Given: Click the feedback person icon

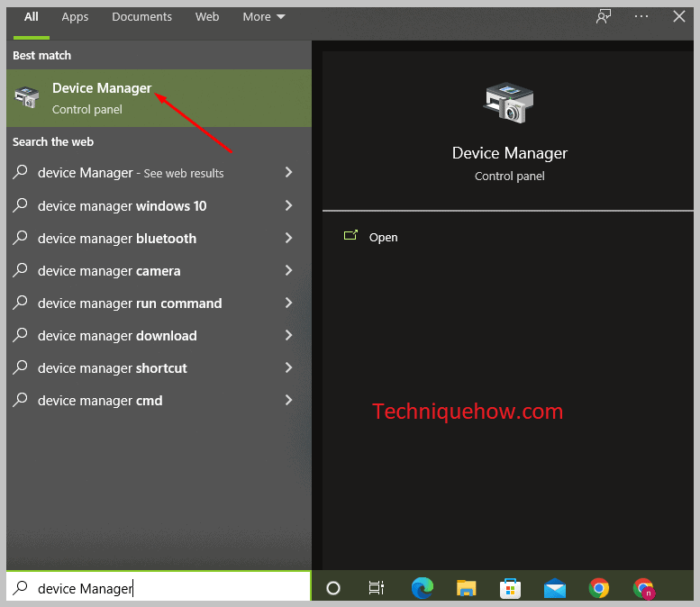Looking at the screenshot, I should point(603,16).
